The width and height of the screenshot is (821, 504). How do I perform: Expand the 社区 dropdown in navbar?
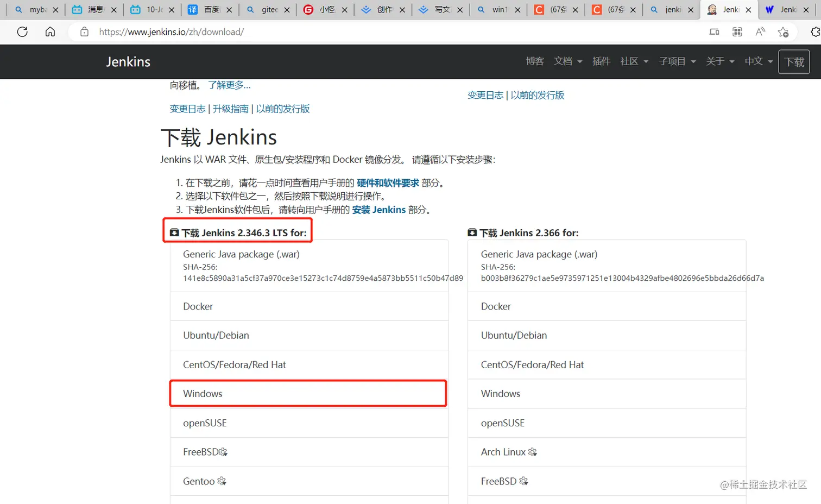click(634, 61)
